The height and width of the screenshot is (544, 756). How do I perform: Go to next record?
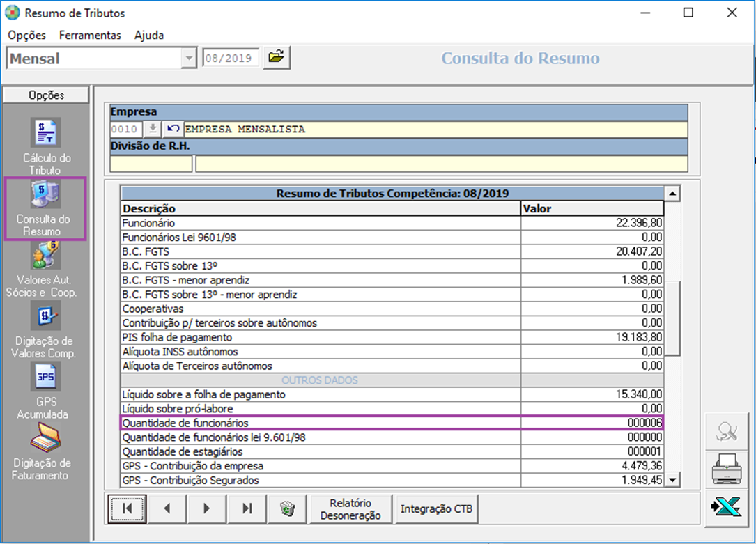point(206,508)
